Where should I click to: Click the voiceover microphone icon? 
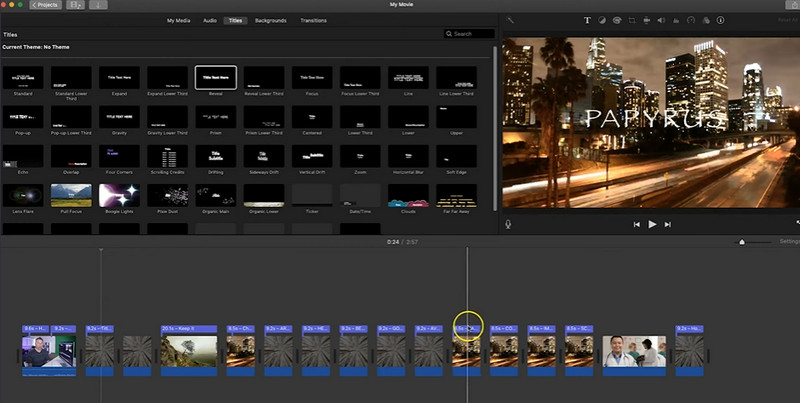coord(508,224)
